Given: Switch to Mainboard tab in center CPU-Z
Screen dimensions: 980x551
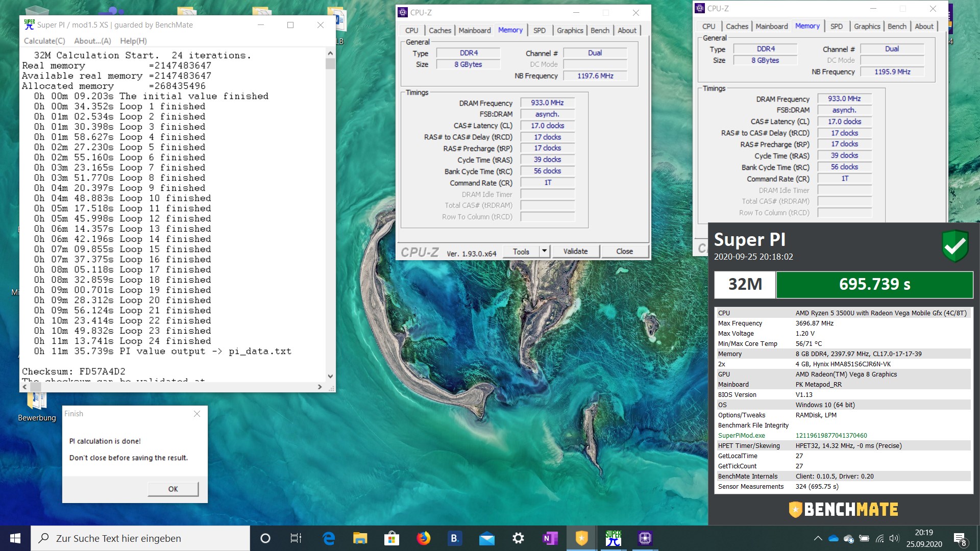Looking at the screenshot, I should [474, 31].
